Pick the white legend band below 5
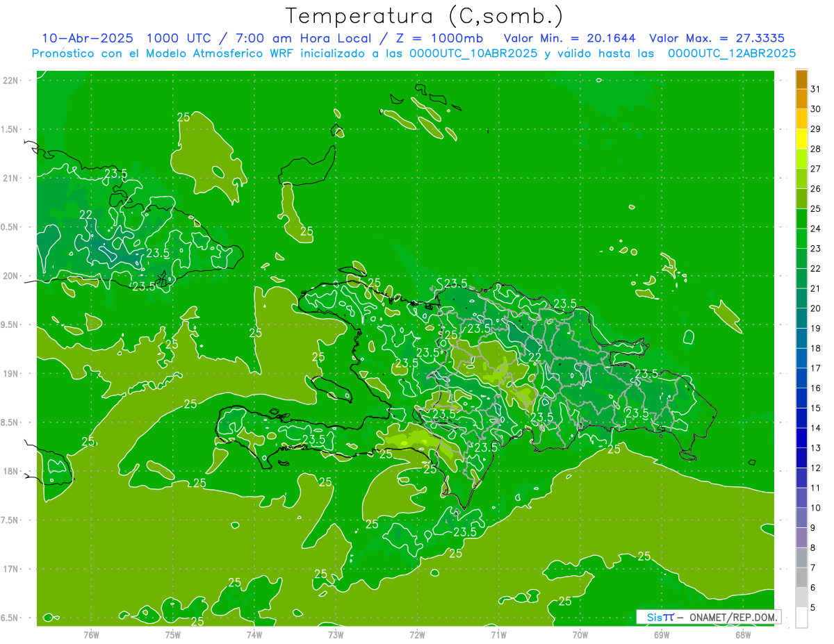834x644 pixels. tap(801, 618)
